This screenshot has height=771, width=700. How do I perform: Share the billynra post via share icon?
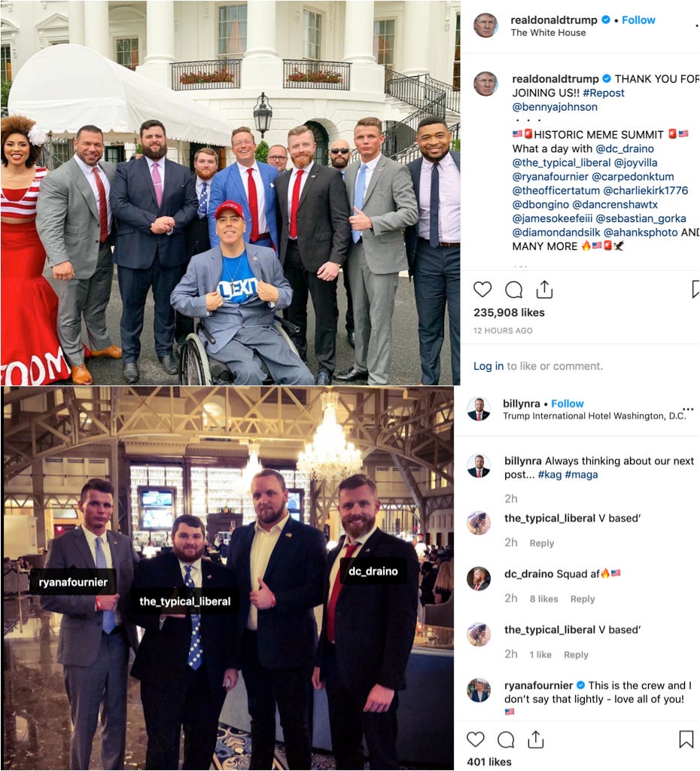tap(536, 739)
